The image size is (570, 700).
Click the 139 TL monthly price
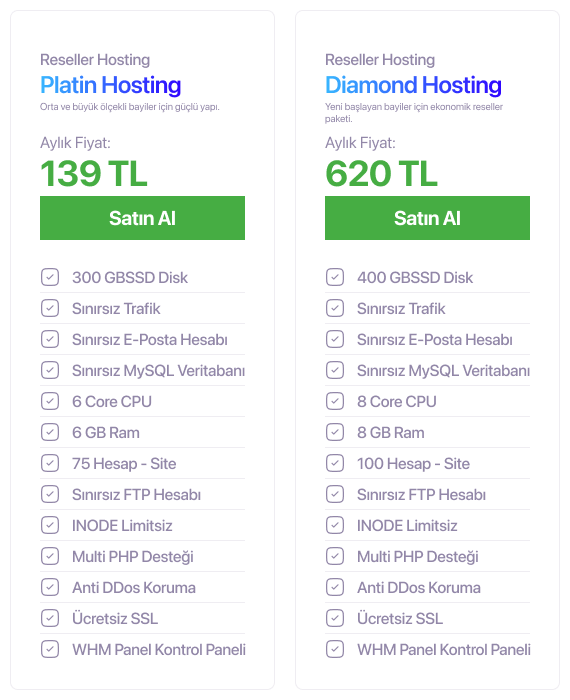pyautogui.click(x=94, y=173)
